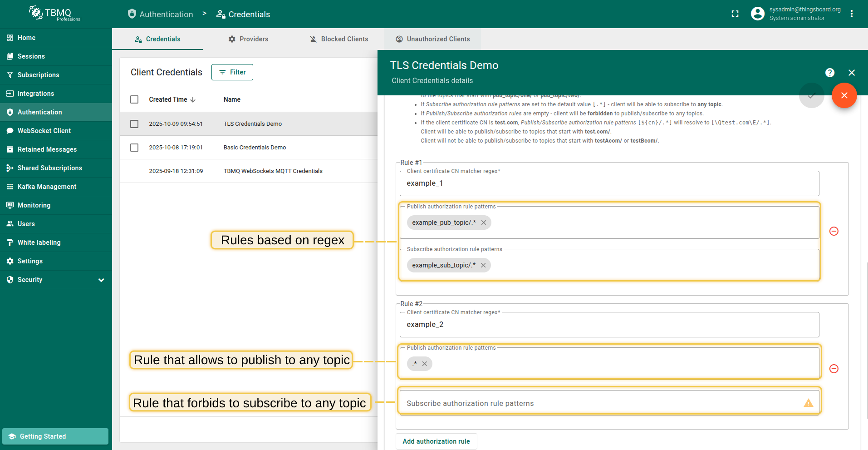Go to Kafka Management in sidebar
Viewport: 868px width, 450px height.
[x=47, y=187]
